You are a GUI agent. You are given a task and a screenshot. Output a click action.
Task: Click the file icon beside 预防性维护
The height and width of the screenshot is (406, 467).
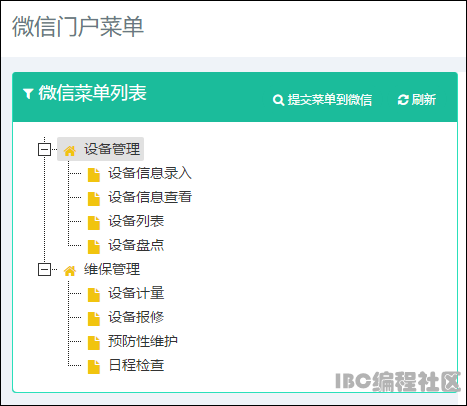pyautogui.click(x=94, y=343)
